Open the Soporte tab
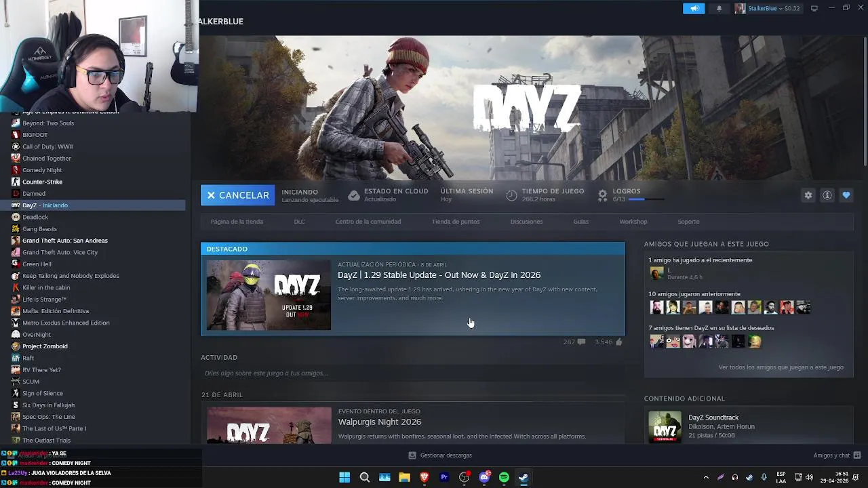Screen dimensions: 868x488 (x=688, y=222)
